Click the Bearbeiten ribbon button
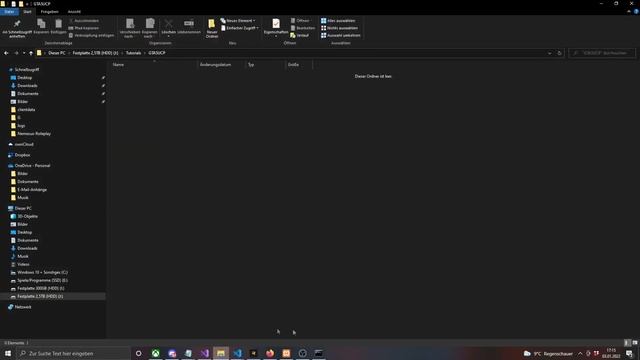 click(x=303, y=28)
